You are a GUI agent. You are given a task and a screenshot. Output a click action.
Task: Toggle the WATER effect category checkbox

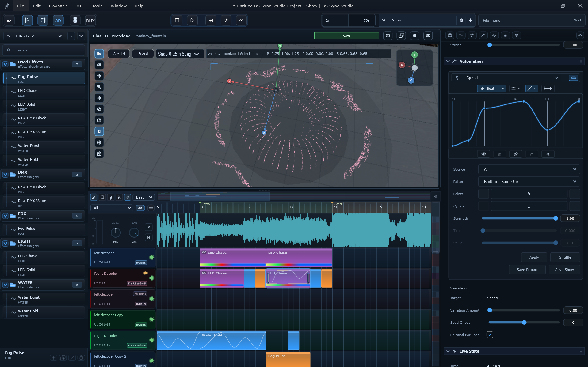pyautogui.click(x=5, y=285)
